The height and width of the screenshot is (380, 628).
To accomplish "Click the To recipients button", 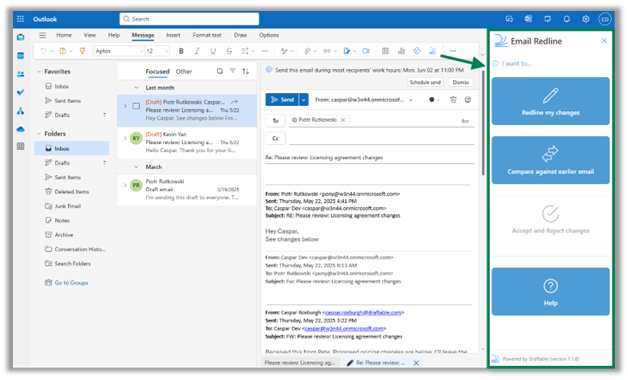I will tap(276, 121).
